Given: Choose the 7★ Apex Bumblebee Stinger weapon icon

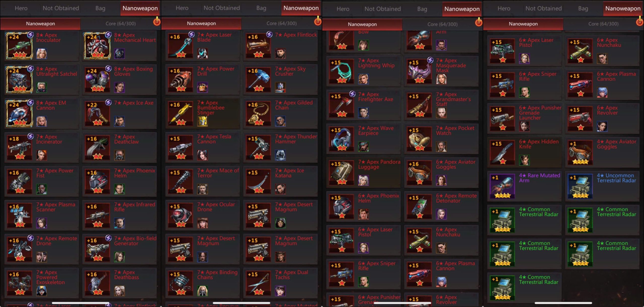Looking at the screenshot, I should click(x=180, y=113).
